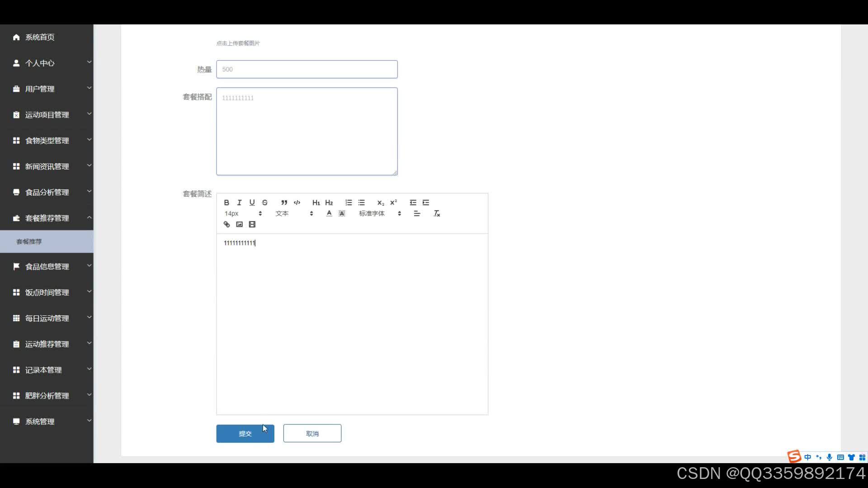868x488 pixels.
Task: Increase the paragraph indent
Action: [426, 202]
